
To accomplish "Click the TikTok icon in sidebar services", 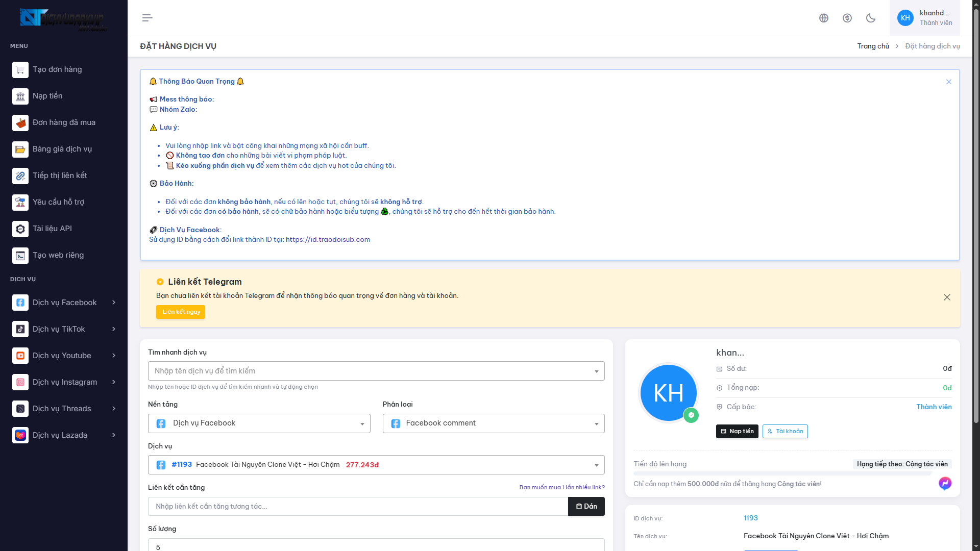I will (x=20, y=329).
